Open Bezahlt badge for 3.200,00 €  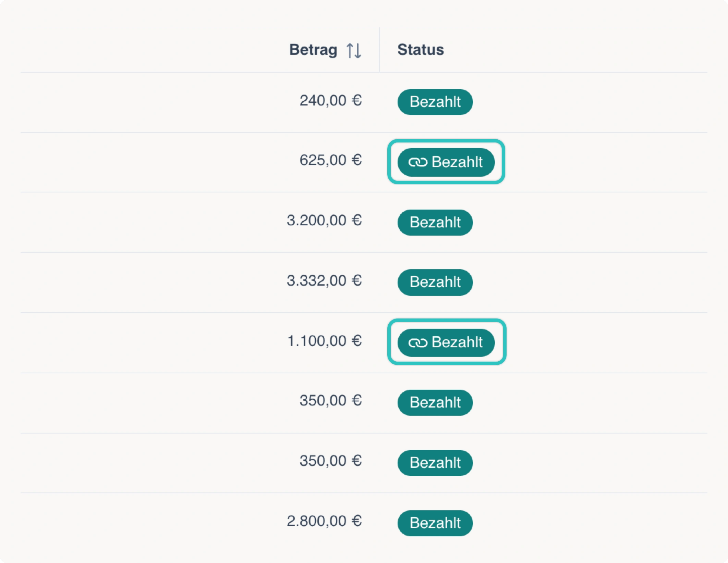pyautogui.click(x=435, y=223)
